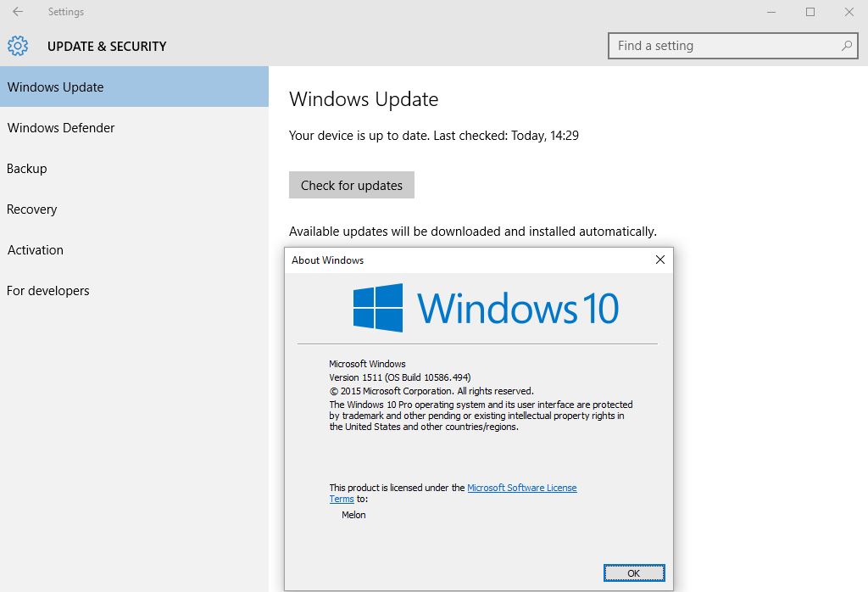Open the Activation page
The width and height of the screenshot is (868, 592).
pyautogui.click(x=134, y=249)
